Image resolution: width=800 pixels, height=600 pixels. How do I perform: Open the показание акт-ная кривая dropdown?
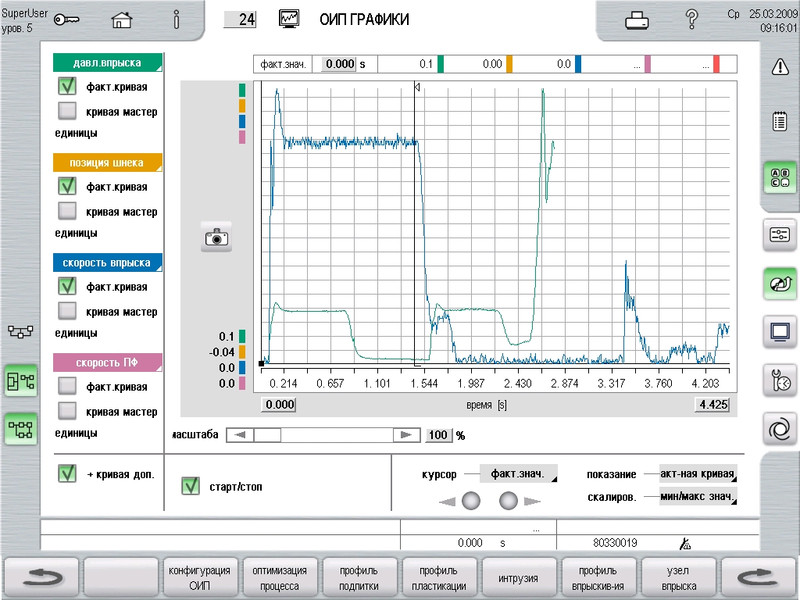(x=698, y=473)
